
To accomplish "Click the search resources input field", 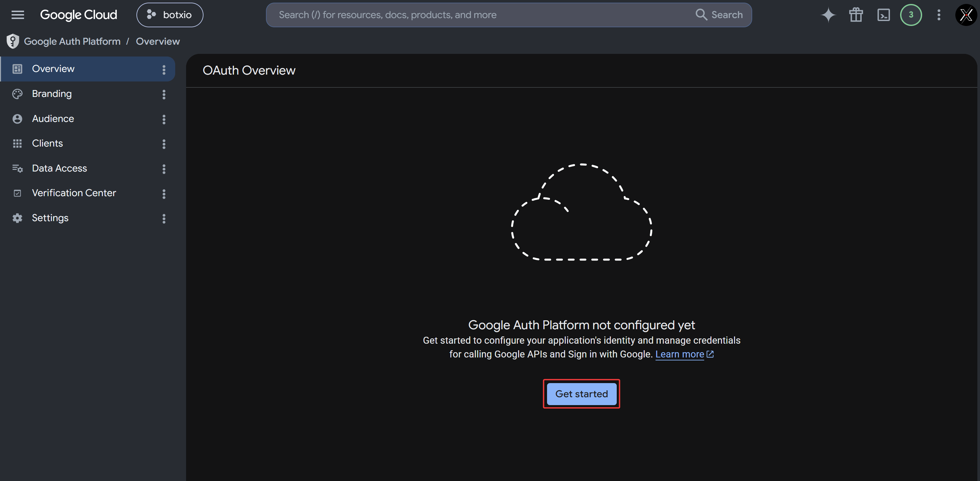I will coord(479,15).
